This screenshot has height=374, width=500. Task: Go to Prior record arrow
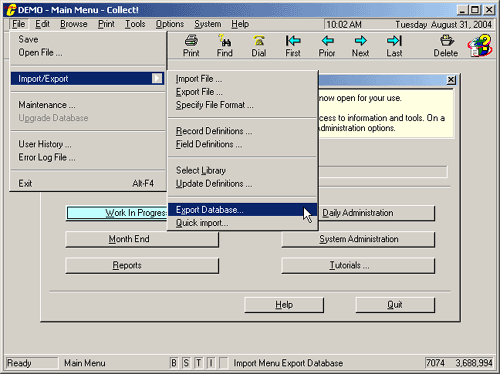click(327, 41)
